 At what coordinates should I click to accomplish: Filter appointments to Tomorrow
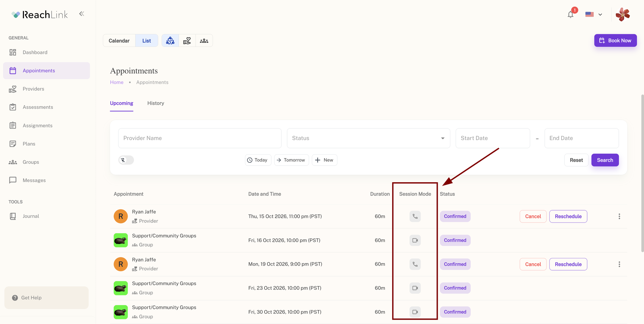pos(291,160)
